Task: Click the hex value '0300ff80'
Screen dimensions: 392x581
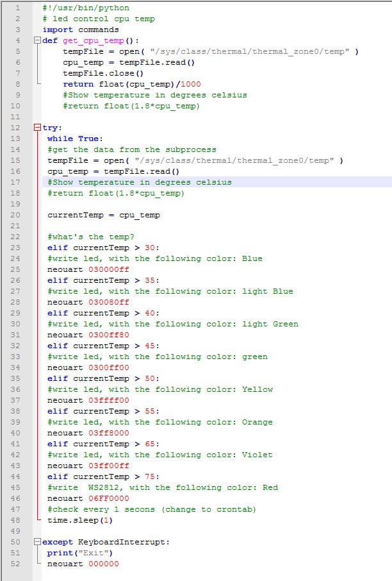Action: coord(109,335)
